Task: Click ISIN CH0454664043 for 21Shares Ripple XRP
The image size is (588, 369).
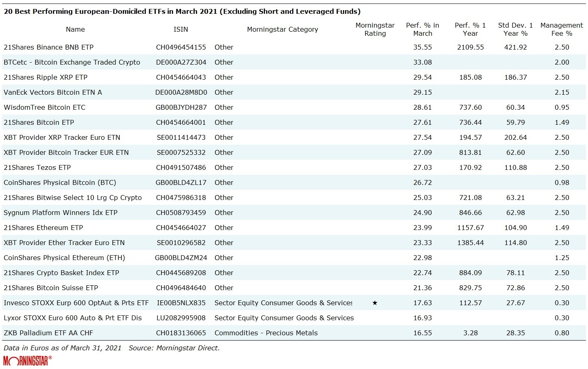Action: [x=181, y=77]
